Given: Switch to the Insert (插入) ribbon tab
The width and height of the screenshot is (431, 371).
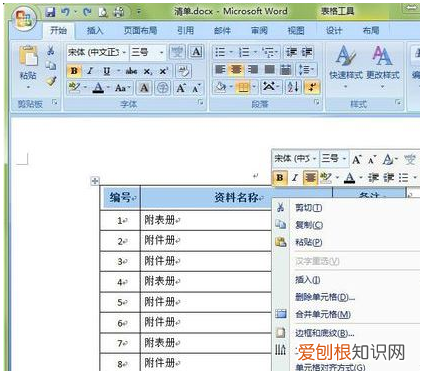Looking at the screenshot, I should [95, 31].
